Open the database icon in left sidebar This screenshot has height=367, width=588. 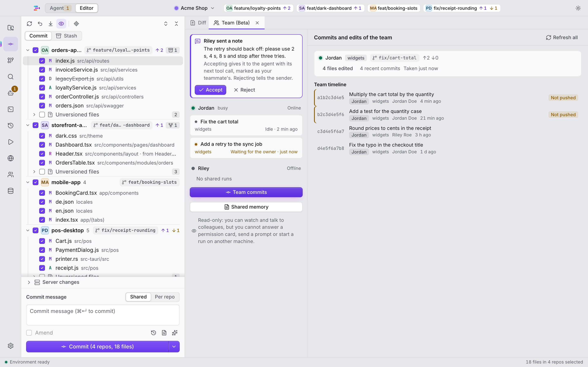(x=10, y=191)
